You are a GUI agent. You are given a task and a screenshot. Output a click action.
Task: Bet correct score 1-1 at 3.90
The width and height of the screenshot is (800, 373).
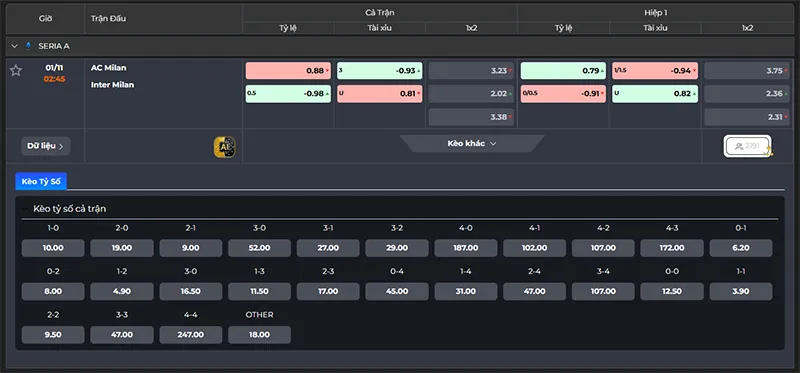(741, 291)
